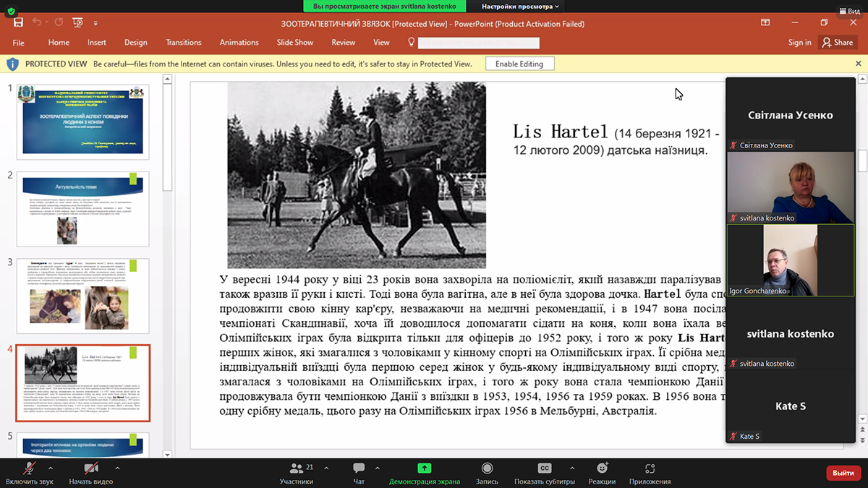Click the 'Lis Hartel' title text
The width and height of the screenshot is (868, 488).
point(561,132)
